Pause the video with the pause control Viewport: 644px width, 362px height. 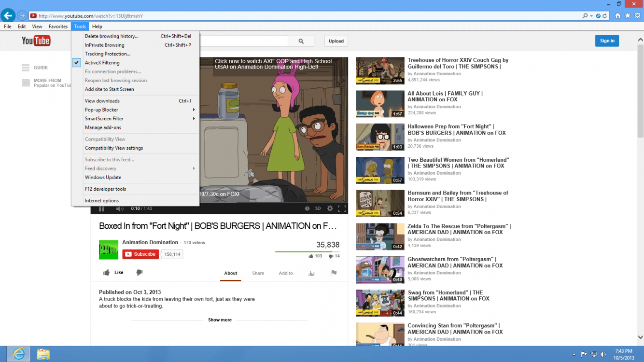pyautogui.click(x=102, y=209)
